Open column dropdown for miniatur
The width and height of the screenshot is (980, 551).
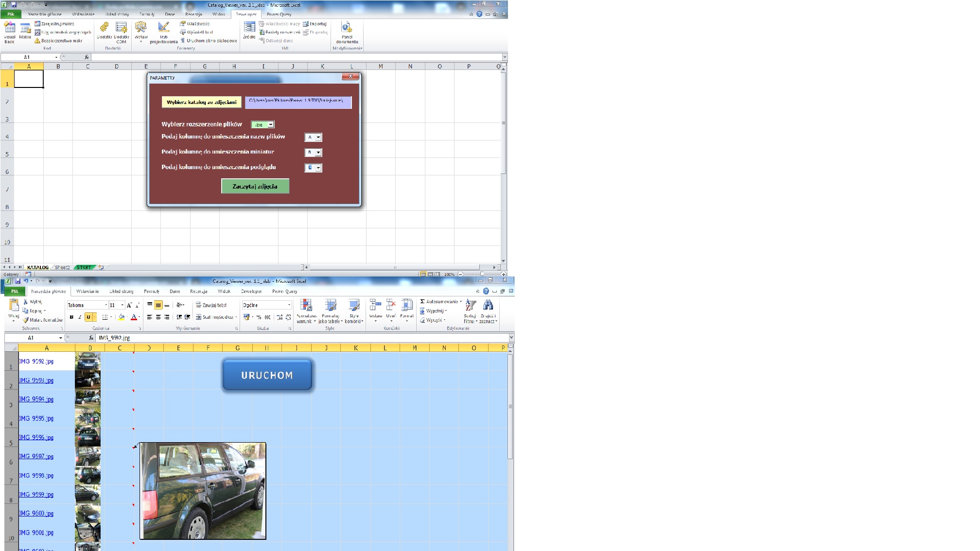point(318,153)
